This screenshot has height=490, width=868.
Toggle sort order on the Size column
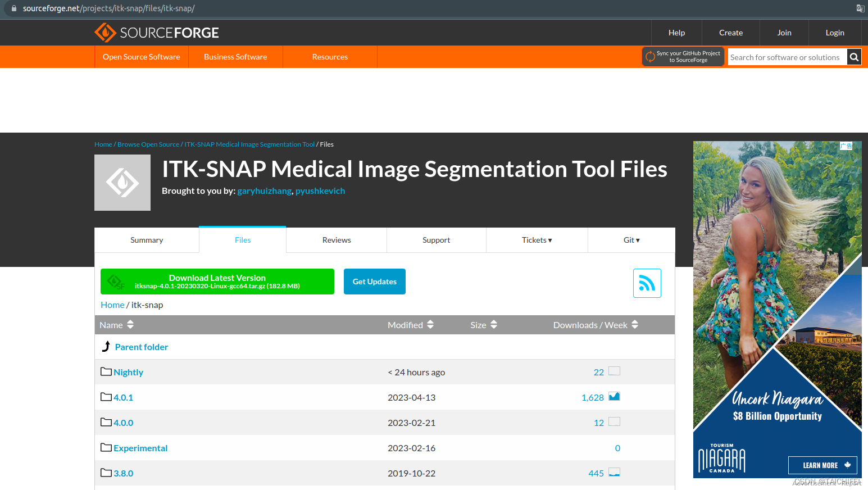[493, 324]
